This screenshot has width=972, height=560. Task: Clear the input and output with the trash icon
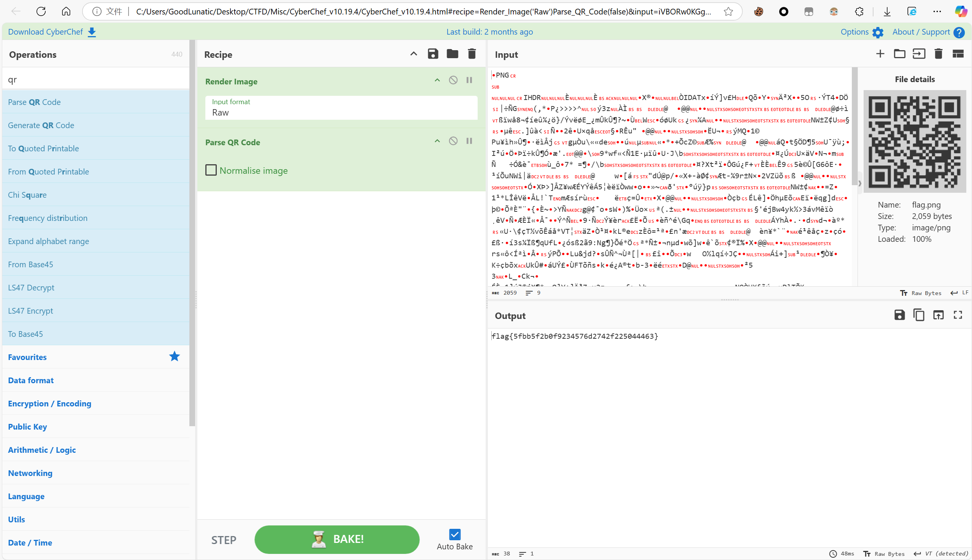[x=938, y=54]
